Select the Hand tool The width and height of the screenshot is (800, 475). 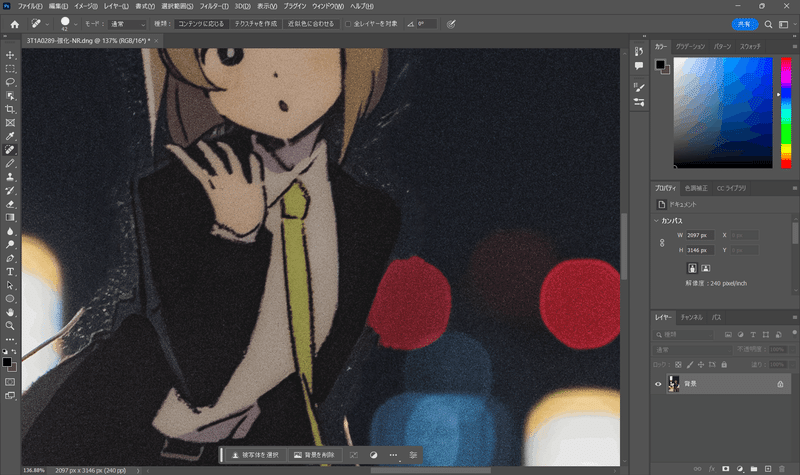coord(10,312)
